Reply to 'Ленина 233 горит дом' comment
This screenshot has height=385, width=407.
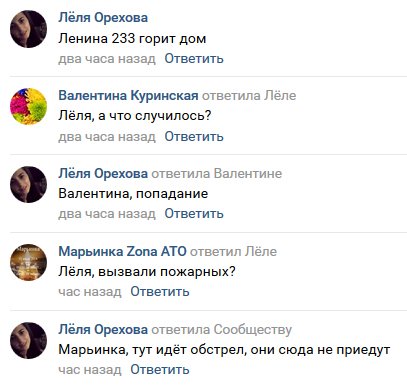194,59
